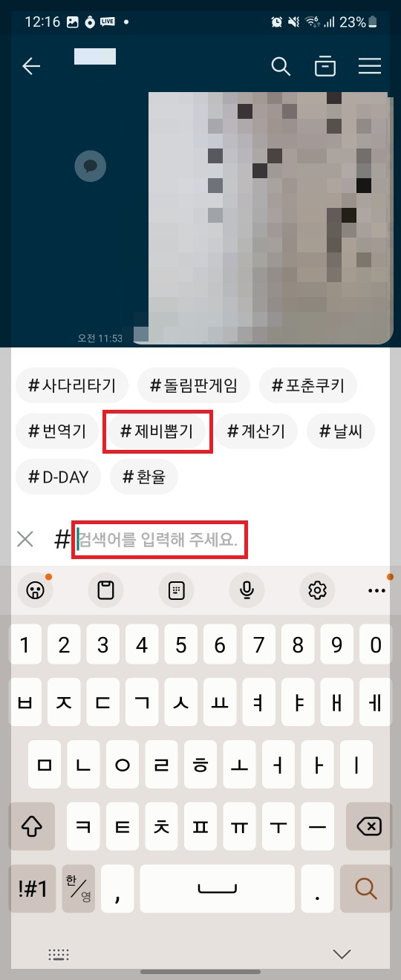Image resolution: width=401 pixels, height=980 pixels.
Task: Open keyboard switcher icon at bottom left
Action: 59,953
